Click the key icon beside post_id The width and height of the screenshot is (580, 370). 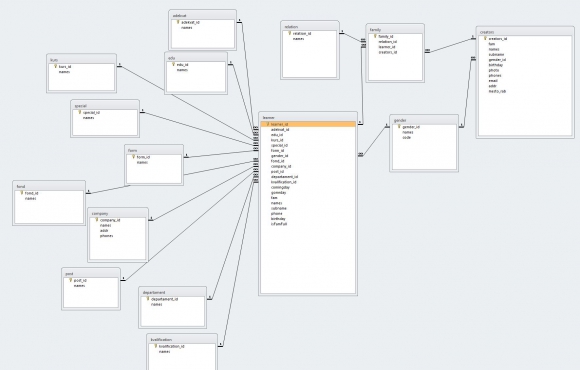coord(70,280)
